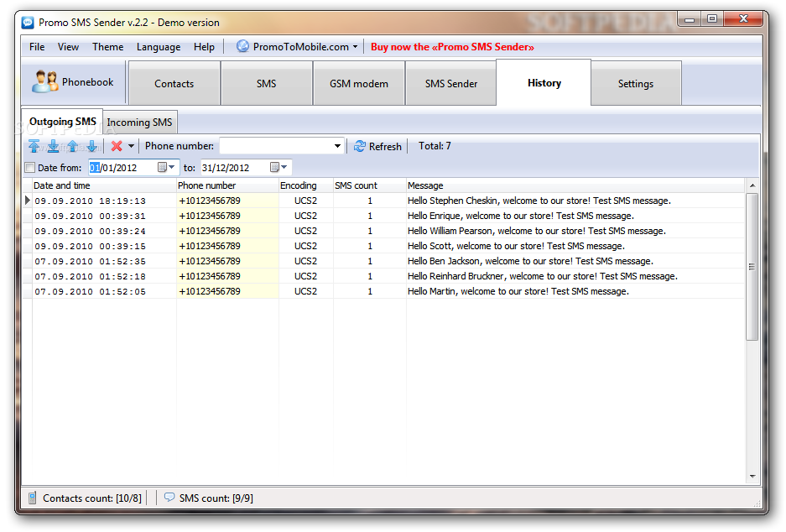The height and width of the screenshot is (532, 786).
Task: Switch to the SMS Sender tab
Action: click(x=451, y=84)
